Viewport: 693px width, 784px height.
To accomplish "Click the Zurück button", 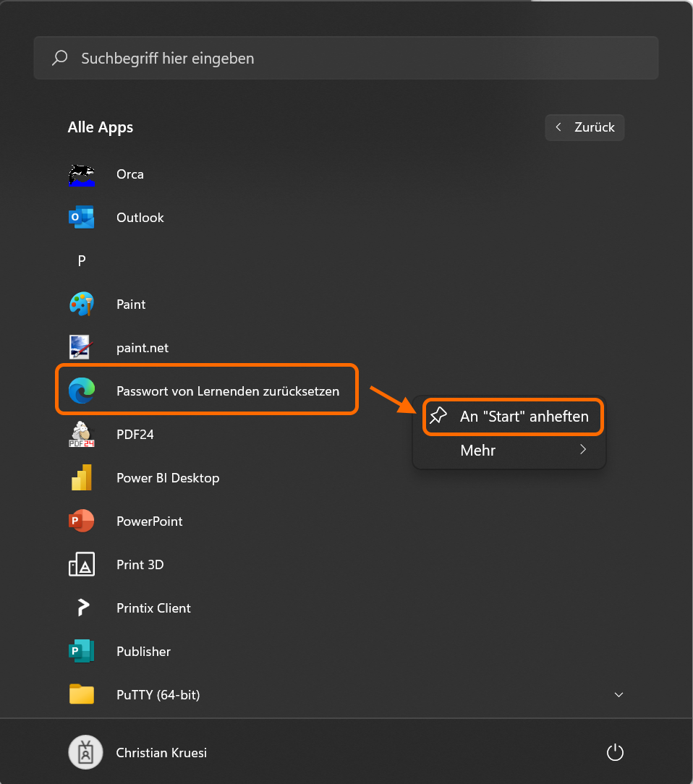I will (584, 127).
